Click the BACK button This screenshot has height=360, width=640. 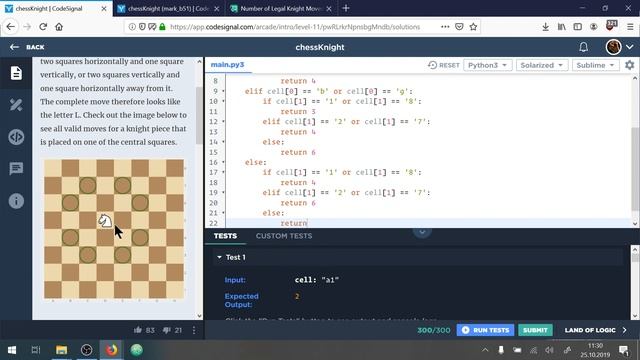click(27, 47)
